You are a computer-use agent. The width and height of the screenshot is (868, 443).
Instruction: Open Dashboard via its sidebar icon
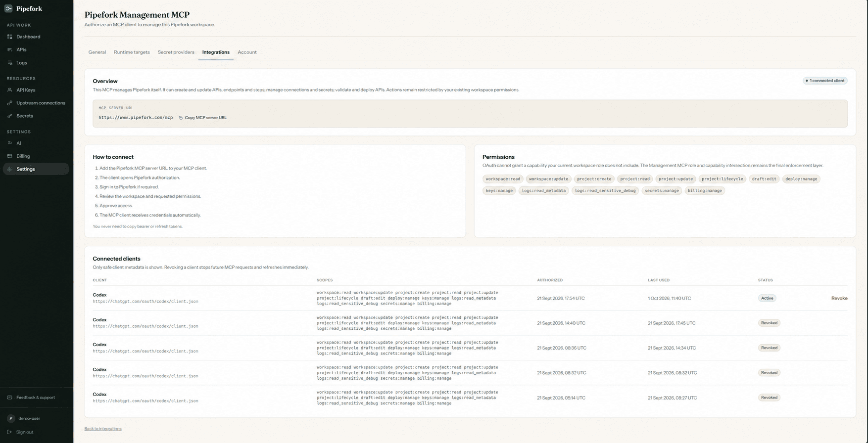[9, 37]
